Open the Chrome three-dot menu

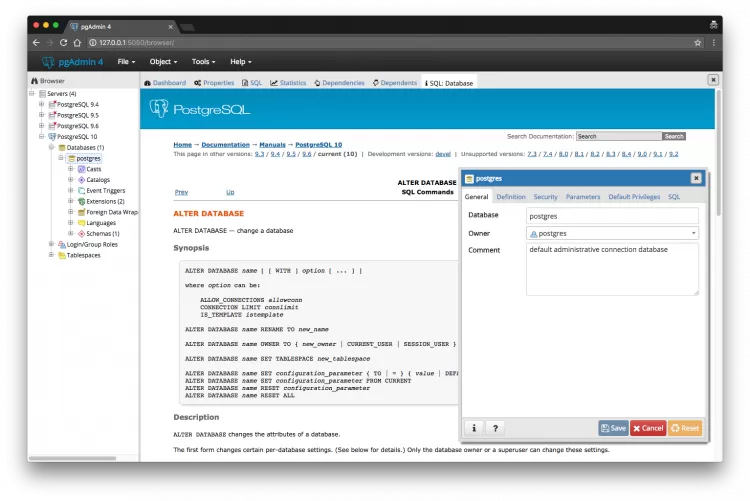tap(713, 43)
